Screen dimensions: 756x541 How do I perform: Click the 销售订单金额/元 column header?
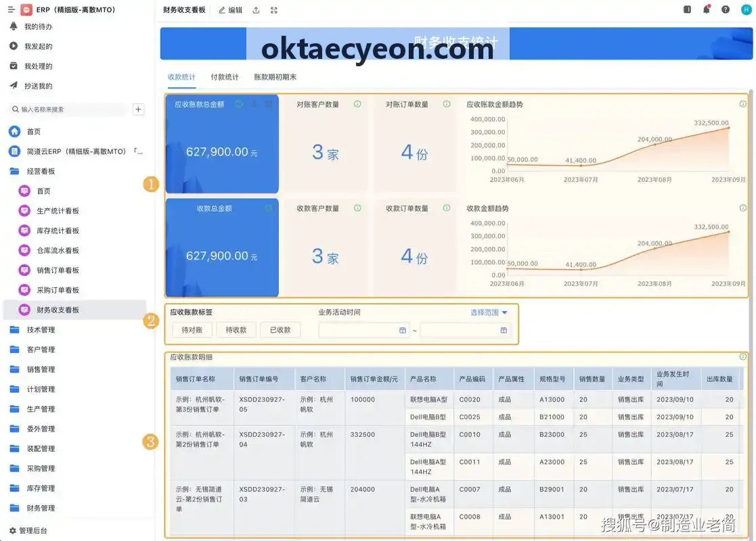374,379
